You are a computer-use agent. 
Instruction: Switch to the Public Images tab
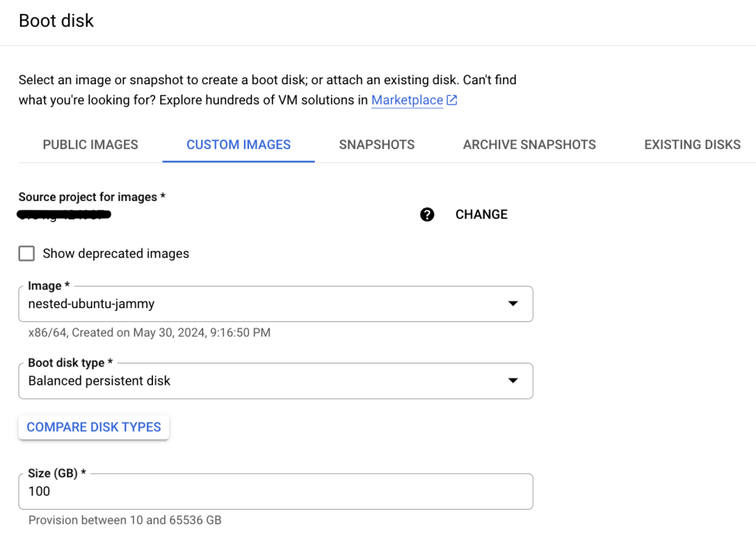coord(90,145)
